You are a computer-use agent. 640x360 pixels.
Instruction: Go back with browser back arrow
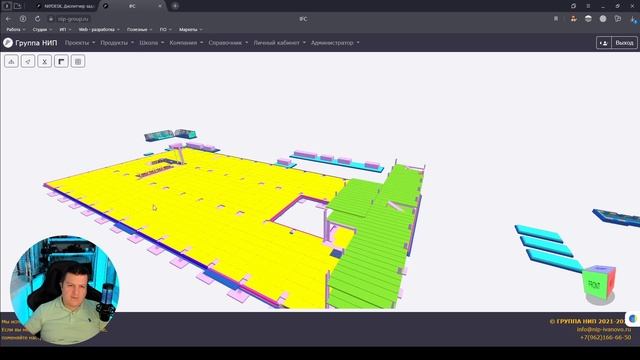[x=9, y=19]
